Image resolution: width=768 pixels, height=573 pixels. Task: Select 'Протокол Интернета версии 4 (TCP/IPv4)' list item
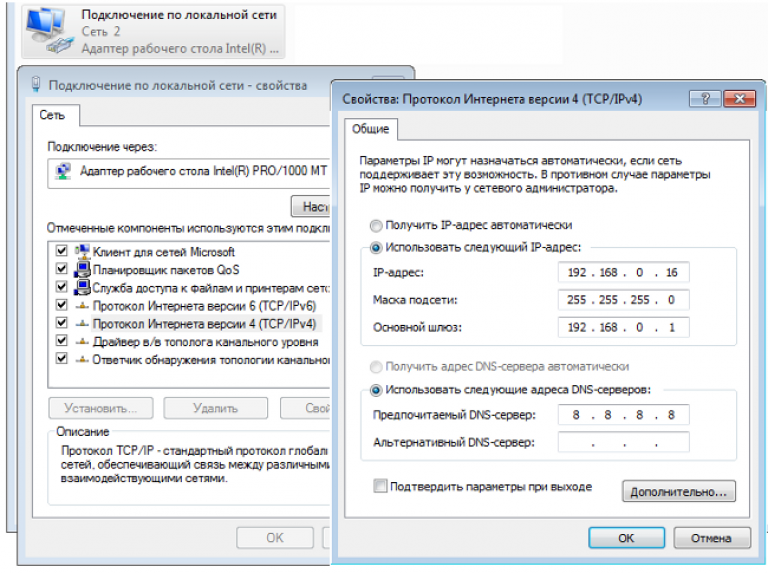[204, 324]
